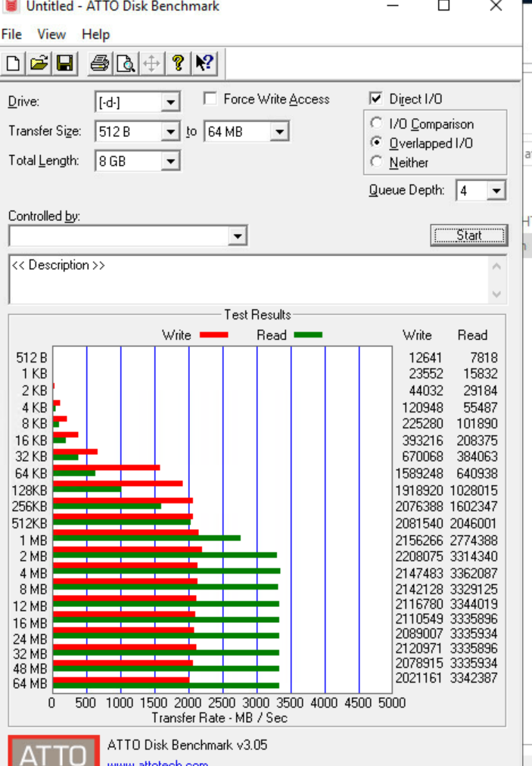Open Print Preview from toolbar
The image size is (532, 766).
(126, 64)
